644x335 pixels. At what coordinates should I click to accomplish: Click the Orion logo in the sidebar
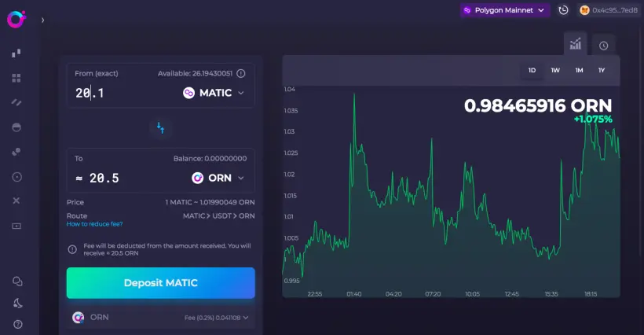click(16, 20)
